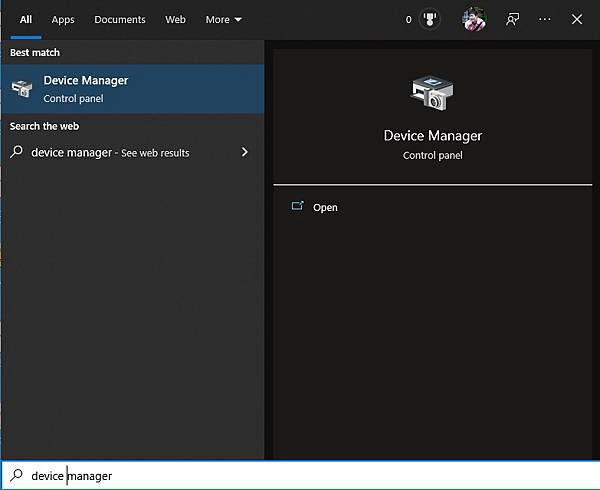Click the rewards points count 0
The image size is (600, 490).
409,20
